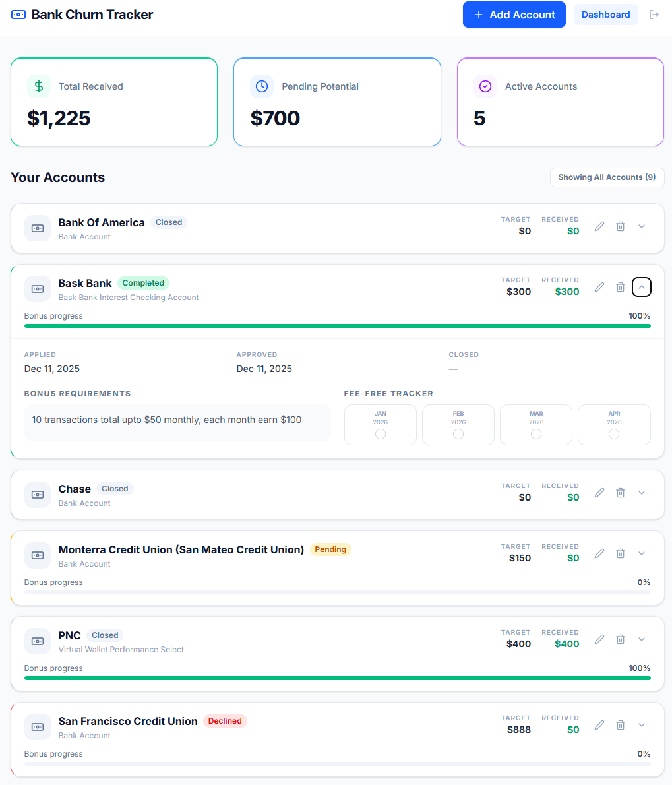Click the trash icon on San Francisco Credit Union

point(620,724)
